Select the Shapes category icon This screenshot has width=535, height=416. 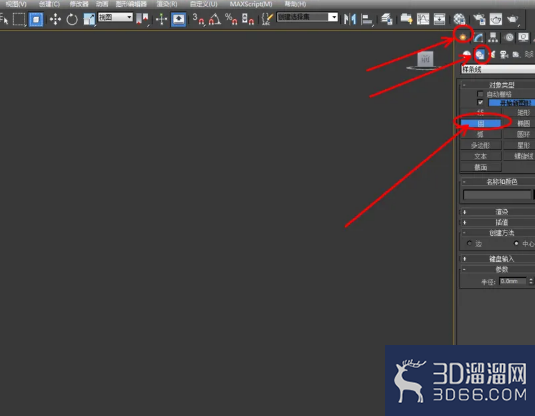click(480, 54)
